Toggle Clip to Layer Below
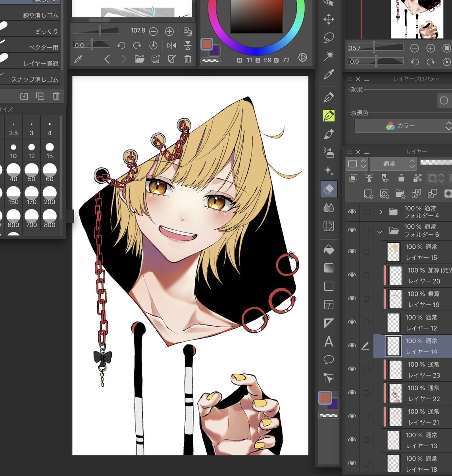The image size is (452, 476). pyautogui.click(x=353, y=178)
